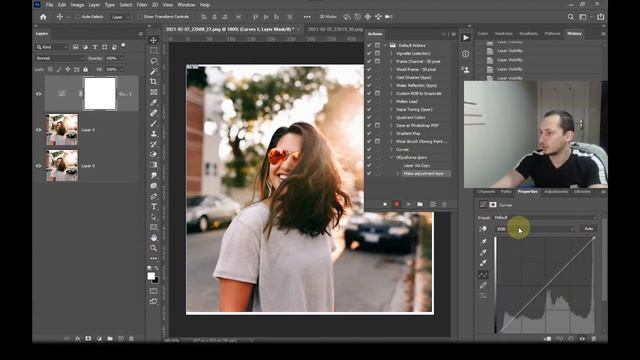The height and width of the screenshot is (360, 640).
Task: Click the foreground color swatch in toolbar
Action: coord(151,276)
